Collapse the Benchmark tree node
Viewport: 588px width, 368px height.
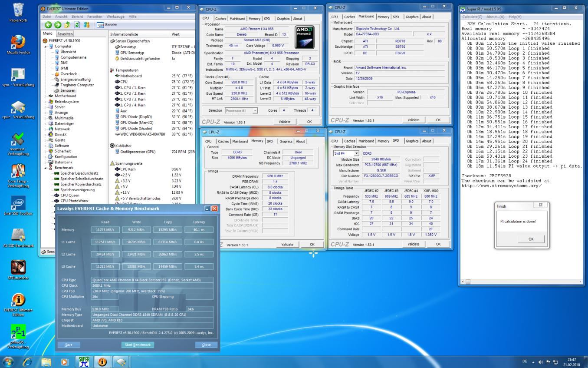click(x=46, y=168)
